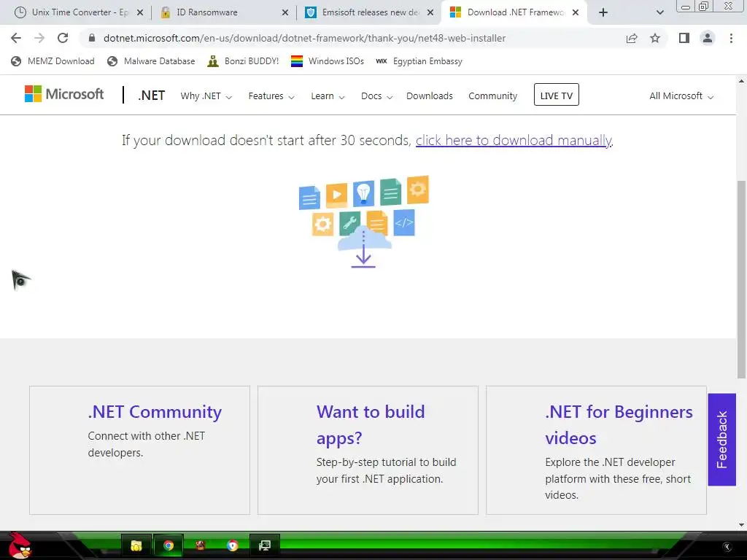
Task: Open the Want to build apps? link
Action: coord(371,425)
